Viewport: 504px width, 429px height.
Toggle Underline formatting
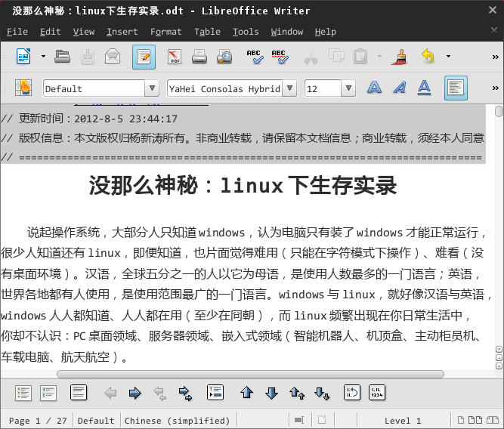[x=425, y=88]
